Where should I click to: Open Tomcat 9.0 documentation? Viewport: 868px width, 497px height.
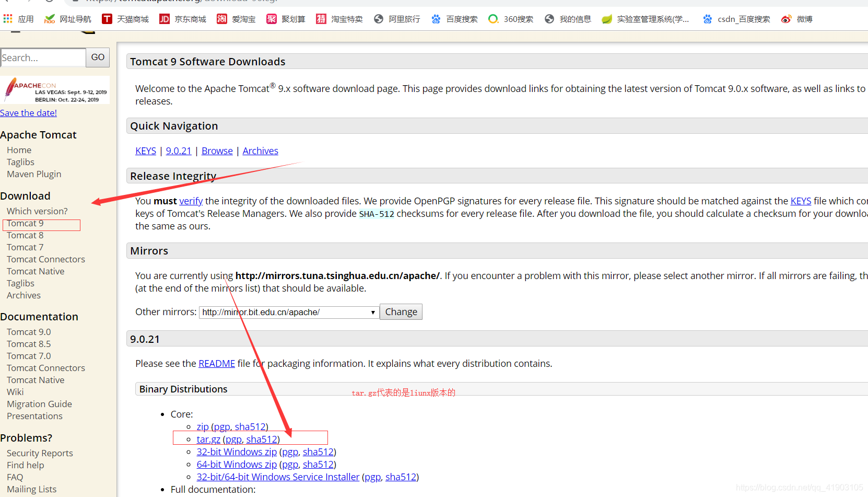click(x=29, y=332)
